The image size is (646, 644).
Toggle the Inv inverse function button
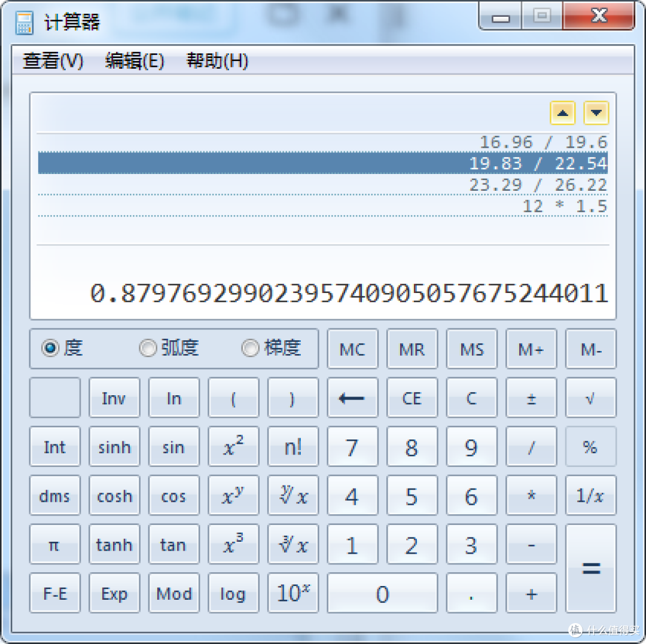[114, 398]
